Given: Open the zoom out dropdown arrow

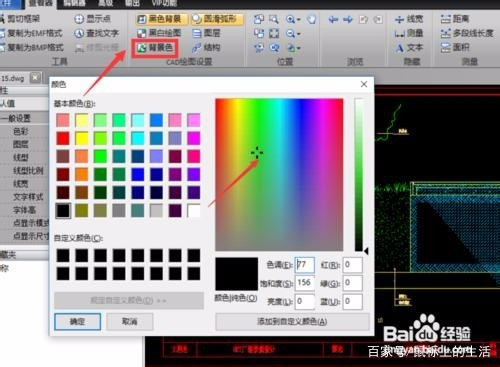Looking at the screenshot, I should click(299, 34).
